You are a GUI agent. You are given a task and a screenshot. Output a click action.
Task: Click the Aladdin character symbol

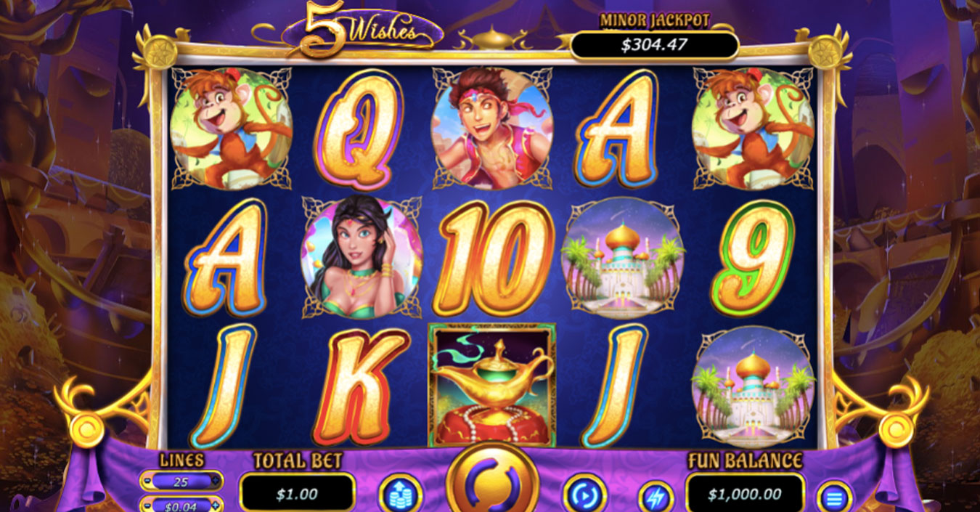click(492, 129)
